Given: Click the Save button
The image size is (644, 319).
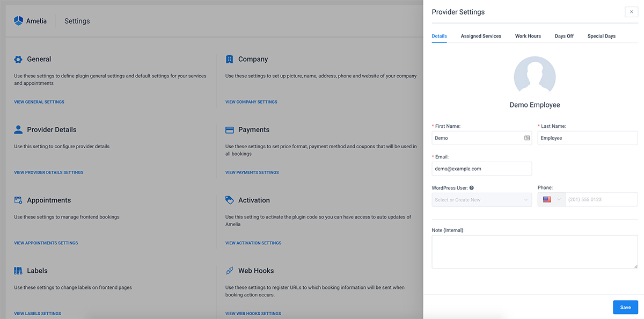Looking at the screenshot, I should point(625,307).
